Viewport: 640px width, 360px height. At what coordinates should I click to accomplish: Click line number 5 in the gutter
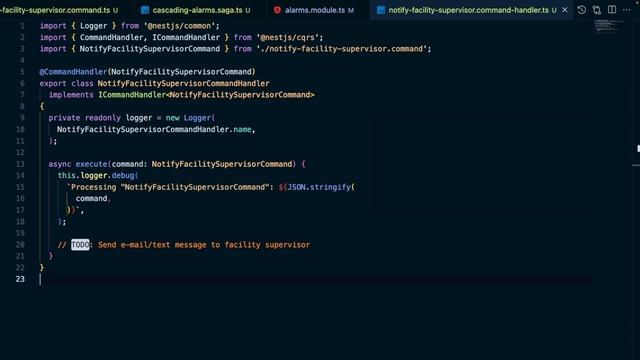coord(22,72)
